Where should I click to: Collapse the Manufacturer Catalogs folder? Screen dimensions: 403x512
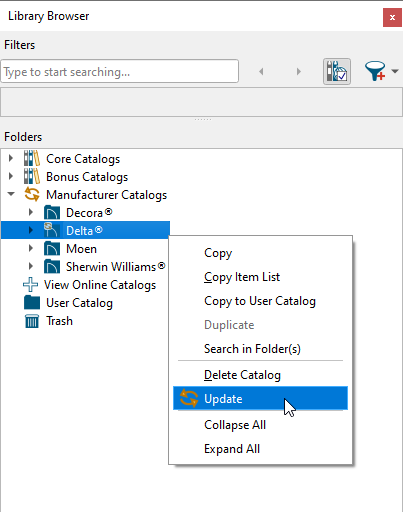point(11,194)
